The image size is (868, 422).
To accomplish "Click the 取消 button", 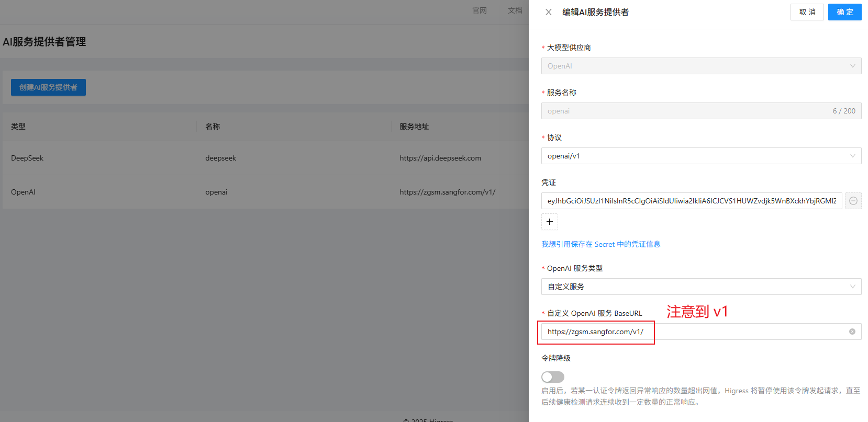I will coord(807,12).
